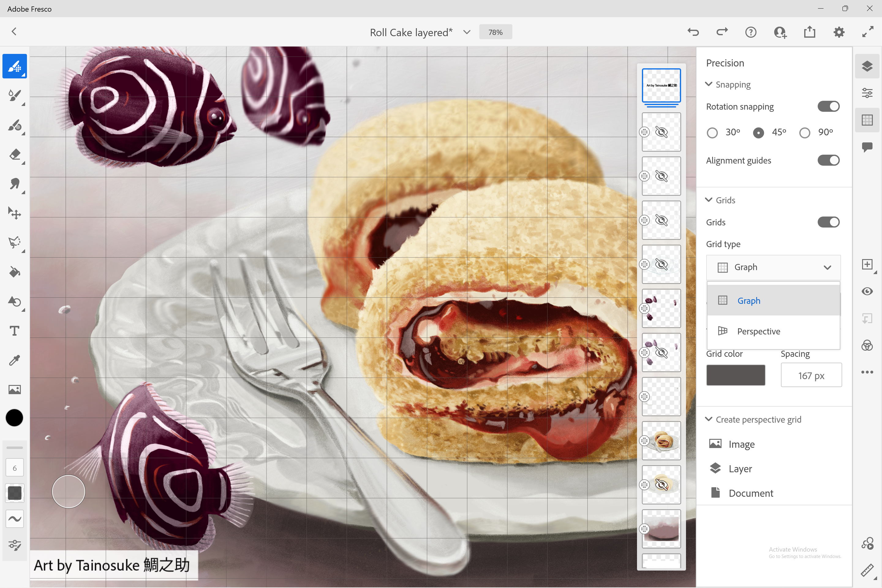Open the Grid type dropdown
Image resolution: width=882 pixels, height=588 pixels.
(773, 267)
